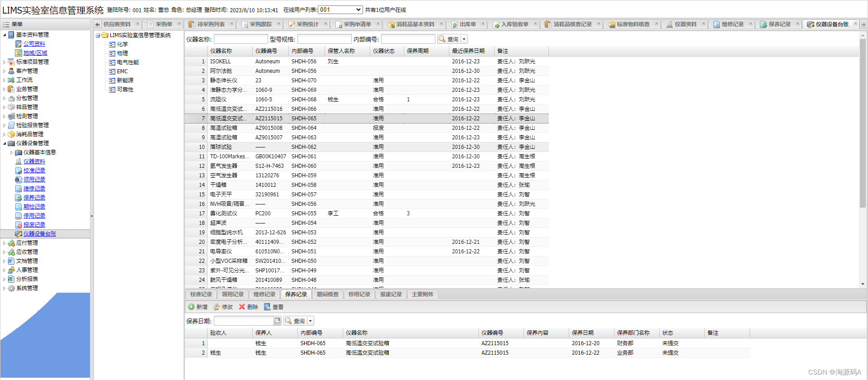Open the upper 查询 button dropdown arrow
868x380 pixels.
coord(464,39)
